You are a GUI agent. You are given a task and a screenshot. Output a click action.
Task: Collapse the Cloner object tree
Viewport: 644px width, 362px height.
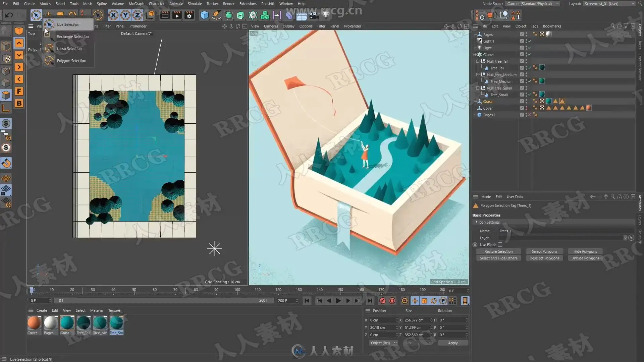point(474,55)
